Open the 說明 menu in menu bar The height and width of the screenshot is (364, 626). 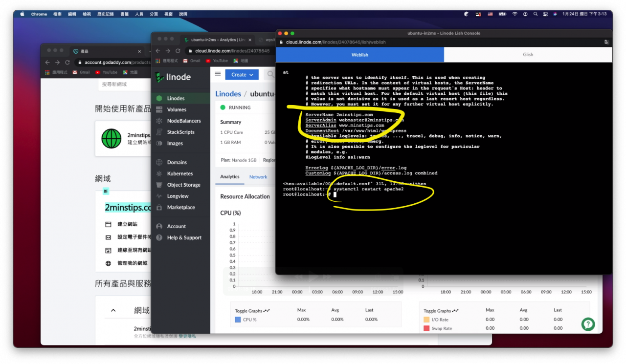[x=183, y=14]
